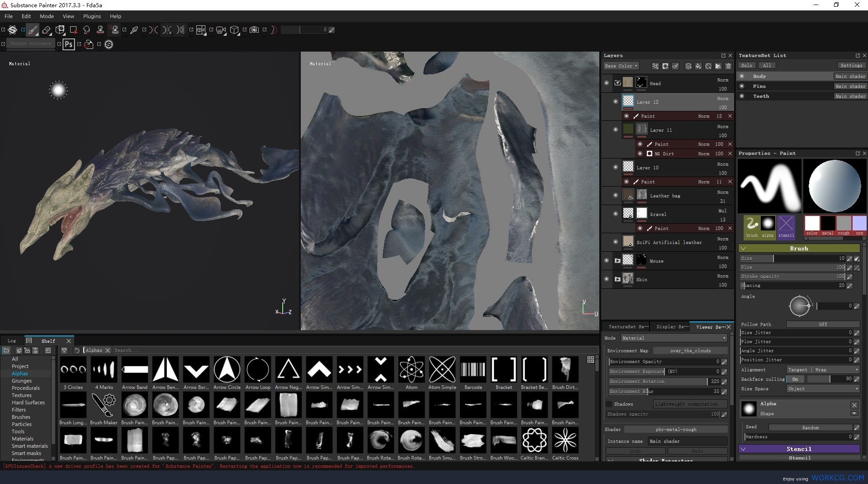
Task: Click the Solo button
Action: tap(747, 66)
